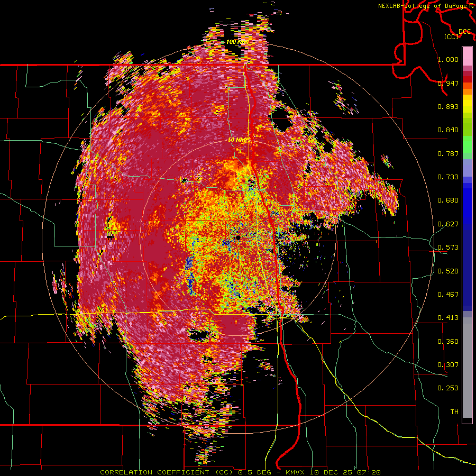Click the black radar site dot at center
Screen dimensions: 476x476
pos(239,237)
